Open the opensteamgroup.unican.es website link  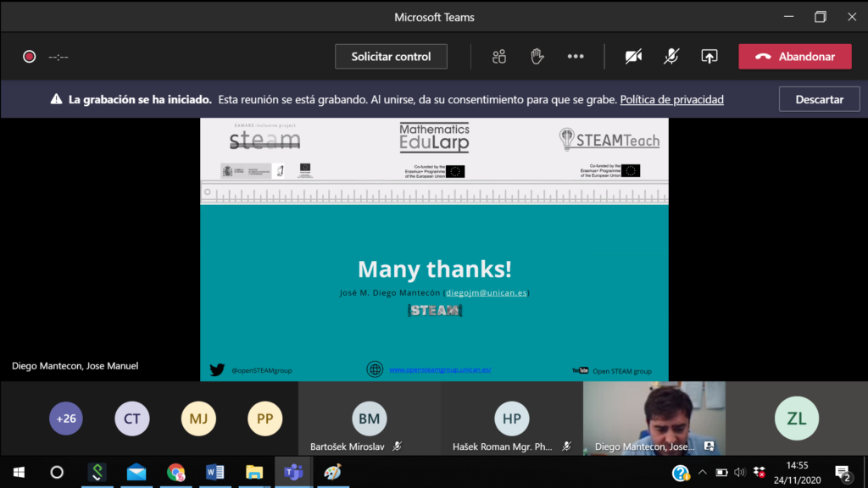[x=440, y=369]
